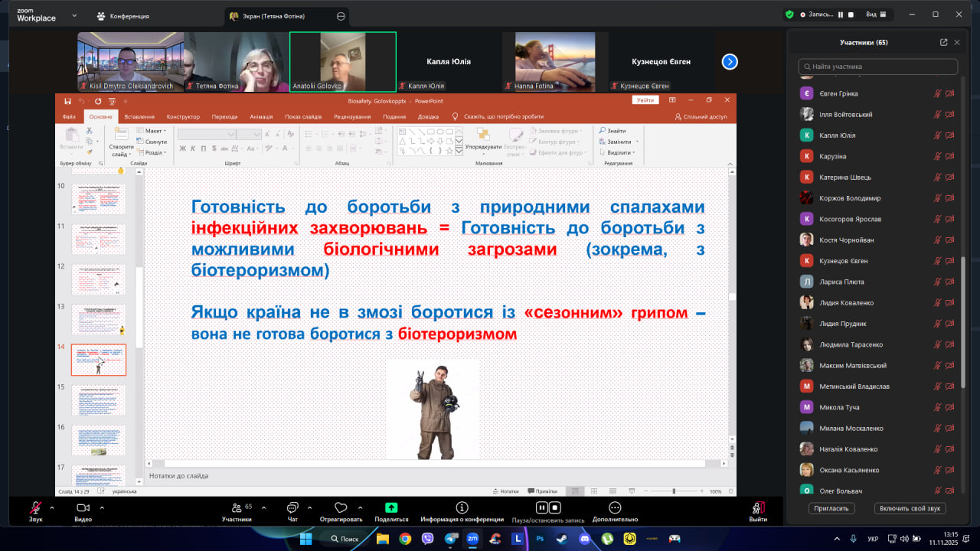Click Выйти to leave the meeting
The height and width of the screenshot is (551, 980).
tap(758, 508)
